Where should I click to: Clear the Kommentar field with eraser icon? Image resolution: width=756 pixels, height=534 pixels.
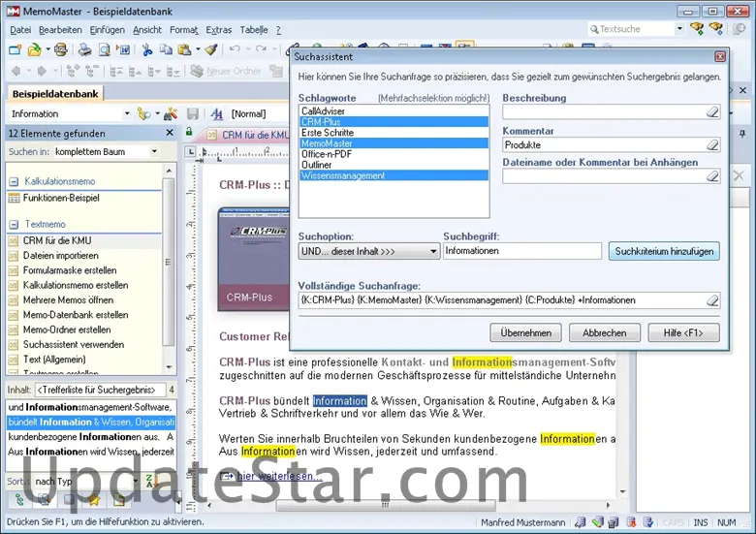(712, 145)
